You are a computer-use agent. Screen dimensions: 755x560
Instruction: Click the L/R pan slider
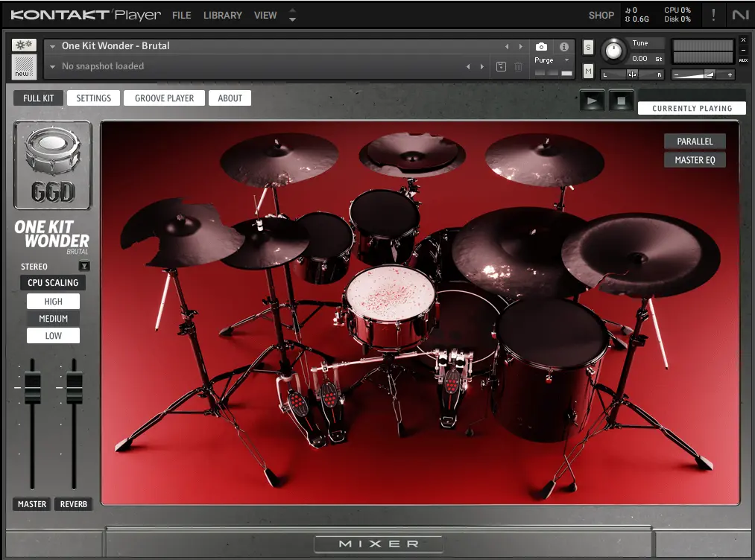tap(632, 74)
